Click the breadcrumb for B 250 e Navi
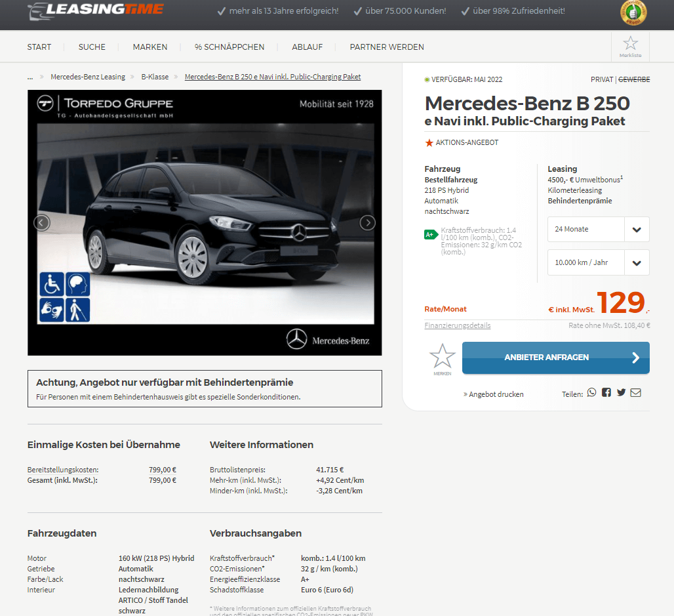The image size is (674, 616). 273,77
